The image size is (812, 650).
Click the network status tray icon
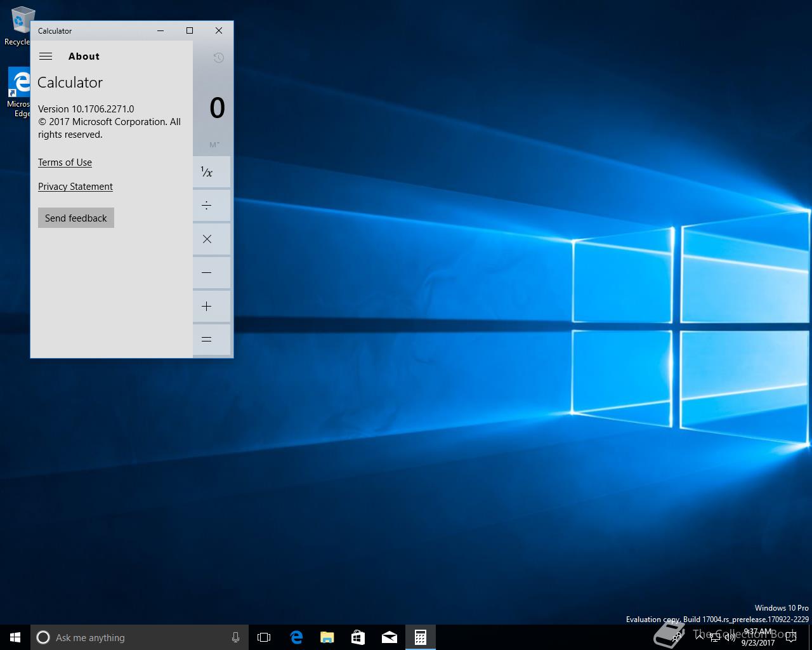click(x=715, y=637)
